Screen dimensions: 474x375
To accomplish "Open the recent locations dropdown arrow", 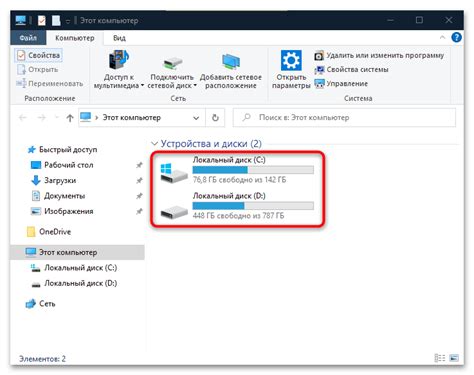I will 56,117.
